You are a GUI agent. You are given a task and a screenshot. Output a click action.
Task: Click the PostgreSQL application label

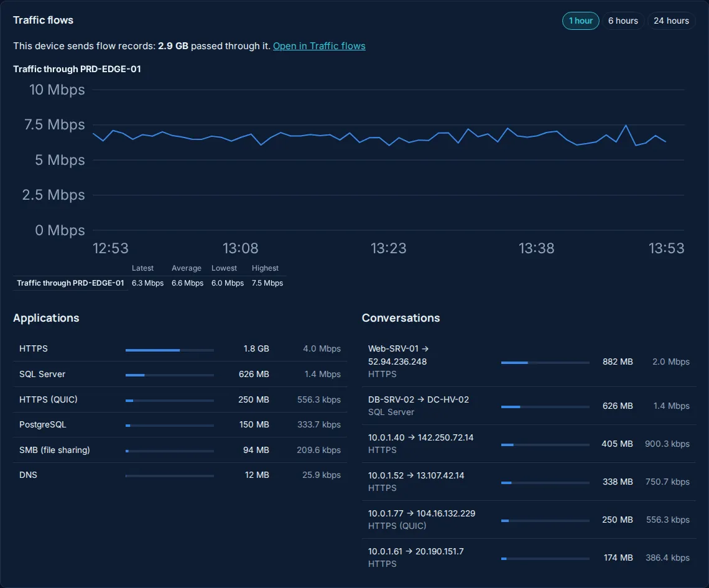[42, 425]
